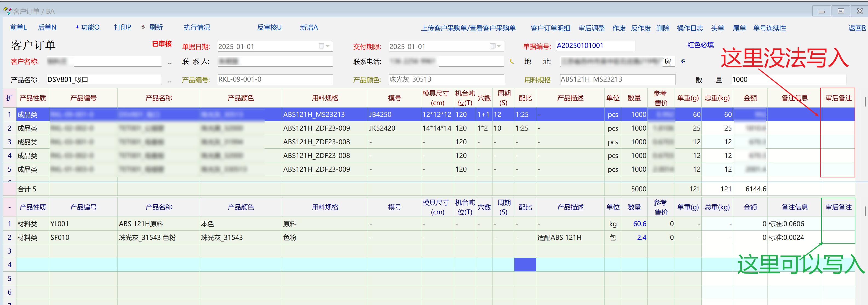Click lookup dots beside 客户名称 field

click(170, 63)
